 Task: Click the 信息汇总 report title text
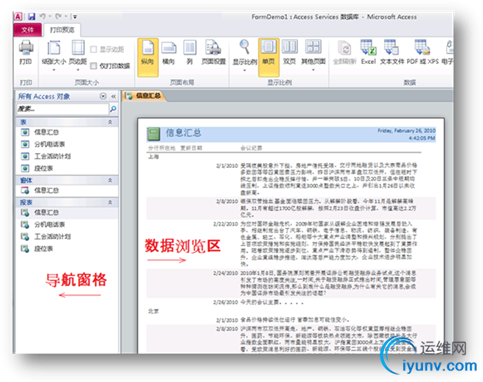(184, 133)
